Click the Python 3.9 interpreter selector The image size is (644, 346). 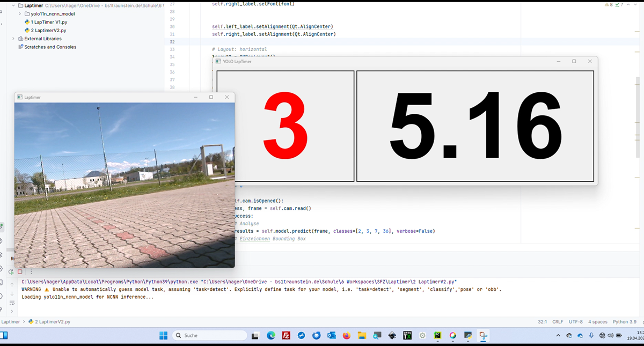pyautogui.click(x=624, y=322)
